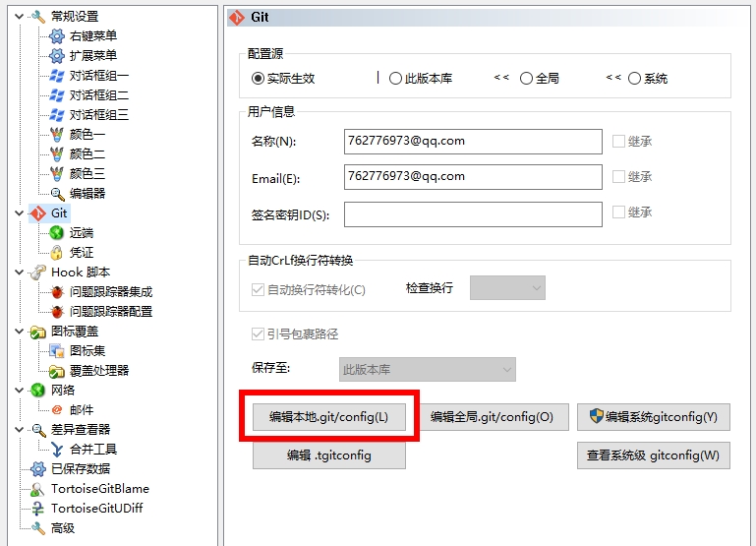Click the color brushes icon beside 颜色二

click(x=56, y=154)
